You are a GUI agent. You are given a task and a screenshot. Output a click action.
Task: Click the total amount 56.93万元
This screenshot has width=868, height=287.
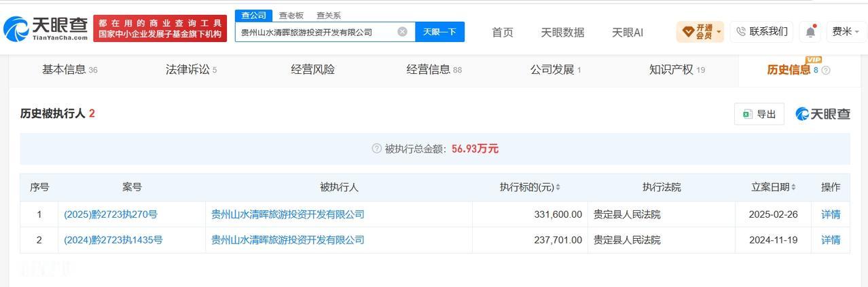[475, 149]
